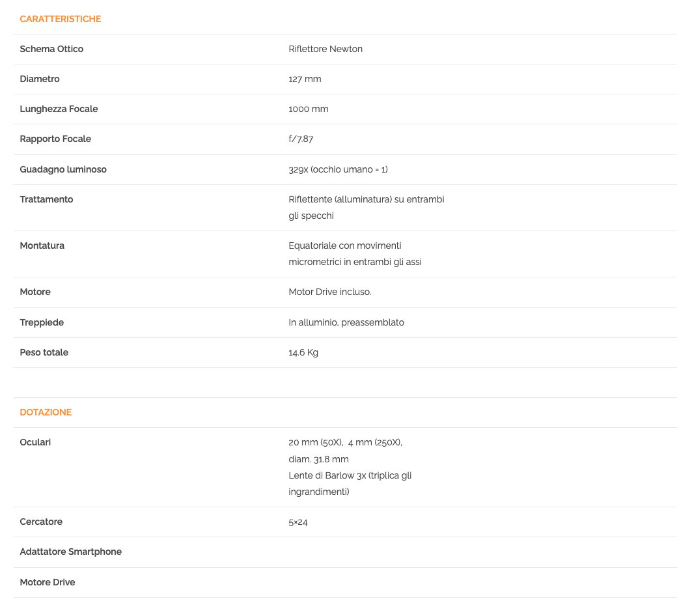Click the Motor Drive incluso text
The width and height of the screenshot is (692, 616).
[x=330, y=292]
